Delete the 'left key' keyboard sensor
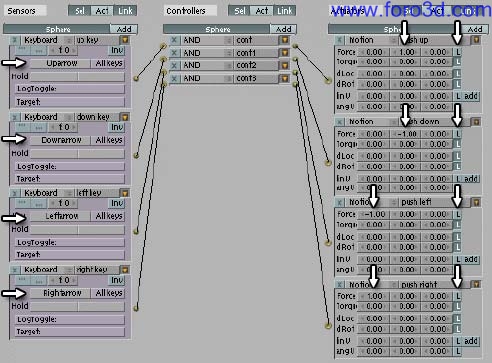 pos(15,193)
